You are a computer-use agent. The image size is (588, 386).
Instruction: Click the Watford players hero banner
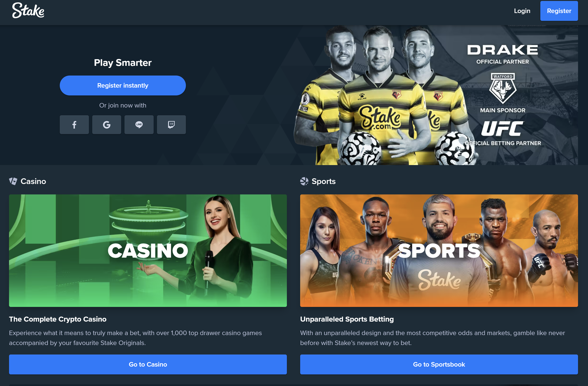(435, 95)
